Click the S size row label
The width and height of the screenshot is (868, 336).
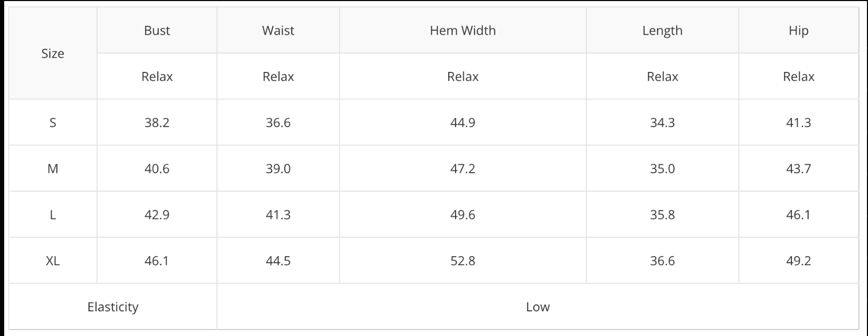click(x=53, y=123)
